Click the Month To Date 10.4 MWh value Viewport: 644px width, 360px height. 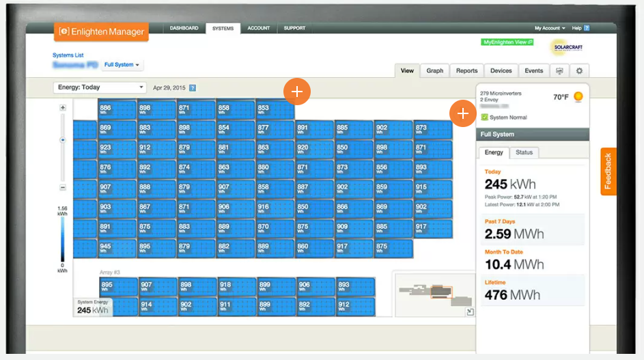pyautogui.click(x=514, y=264)
